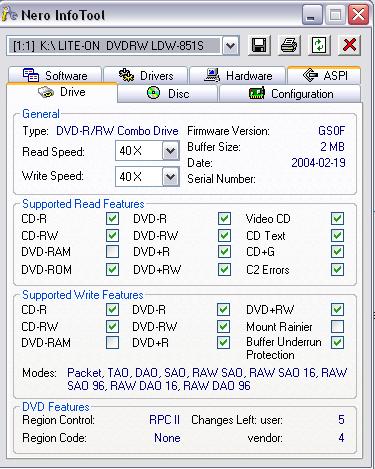Viewport: 375px width, 469px height.
Task: Toggle the CD+G checkbox
Action: (x=337, y=252)
